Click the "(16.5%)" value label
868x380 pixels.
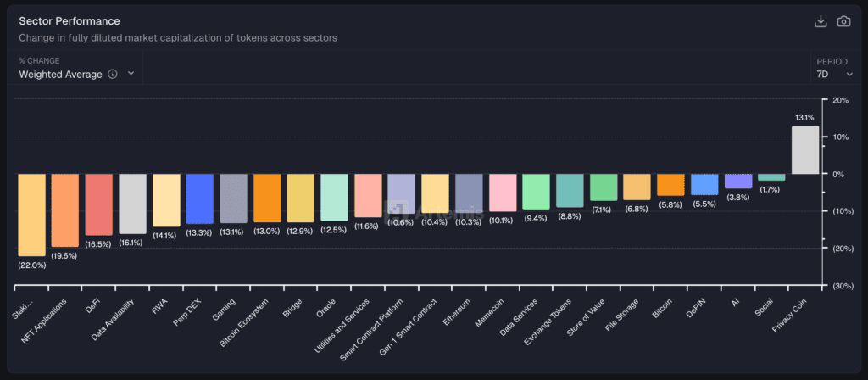click(98, 244)
